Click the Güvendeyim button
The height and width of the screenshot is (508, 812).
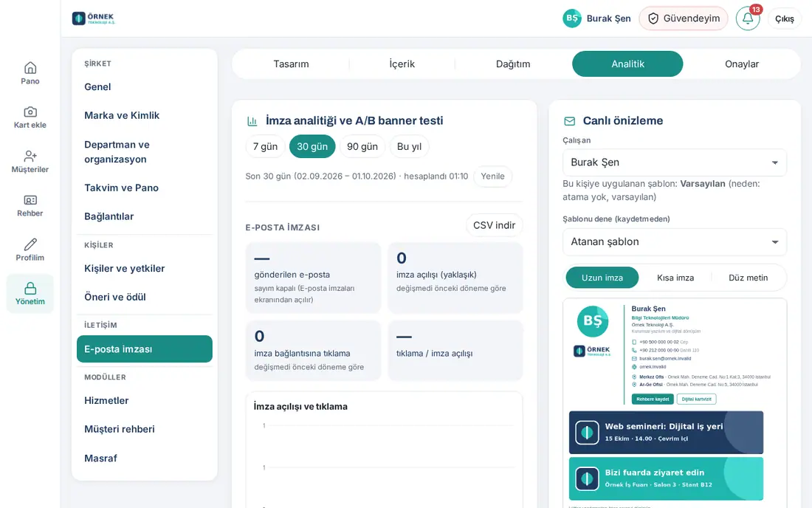684,18
